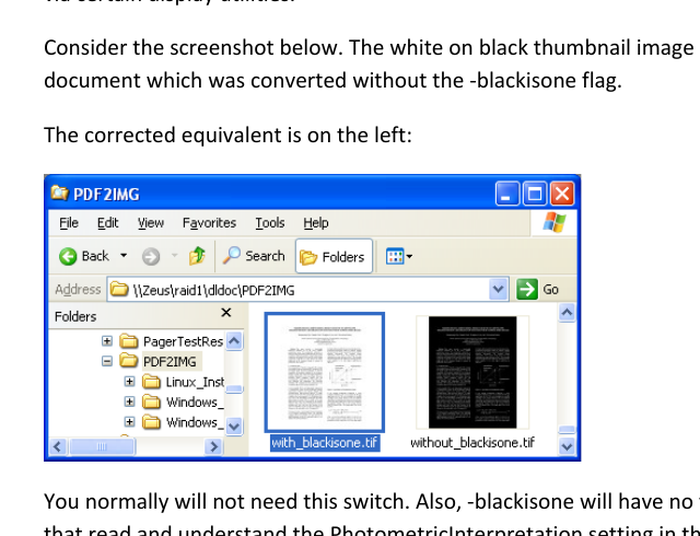Minimize the PDF2IMG window
This screenshot has height=536, width=700.
507,194
